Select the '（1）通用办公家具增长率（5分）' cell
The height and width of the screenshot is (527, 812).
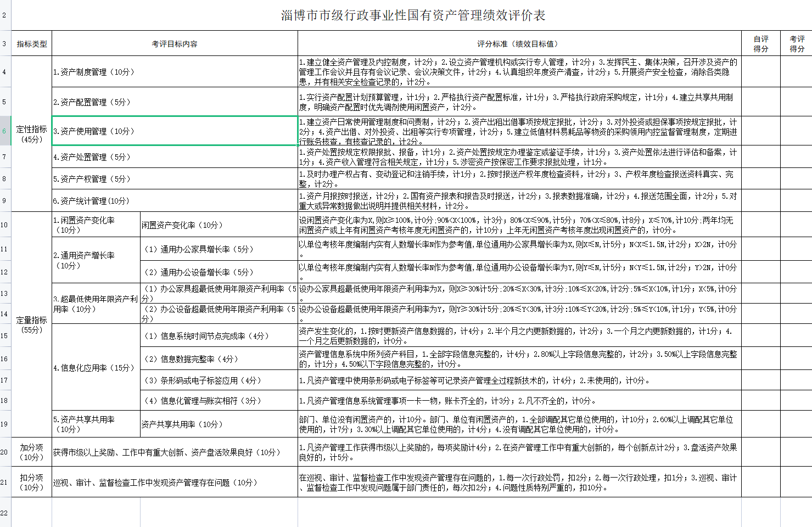219,249
